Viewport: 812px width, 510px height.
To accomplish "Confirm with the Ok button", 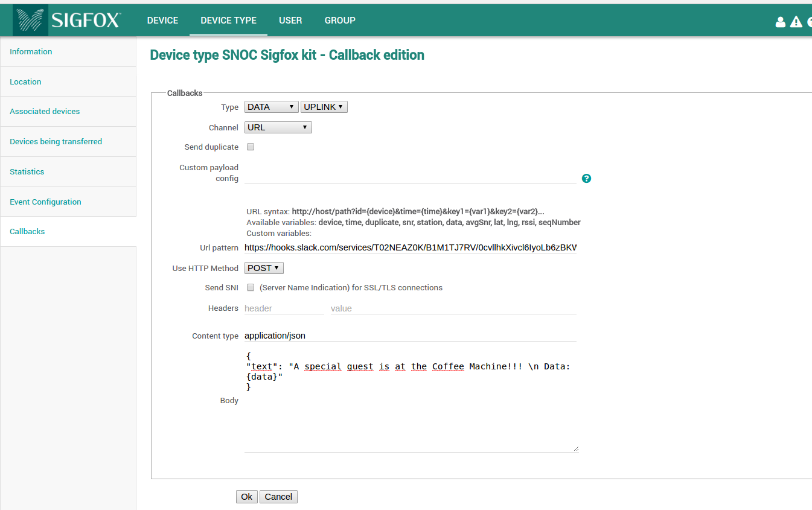I will pos(247,497).
